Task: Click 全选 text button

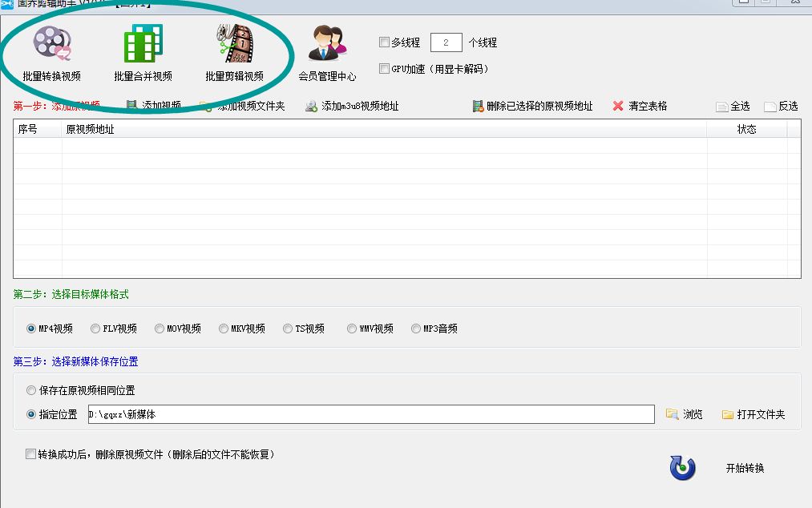Action: point(741,106)
